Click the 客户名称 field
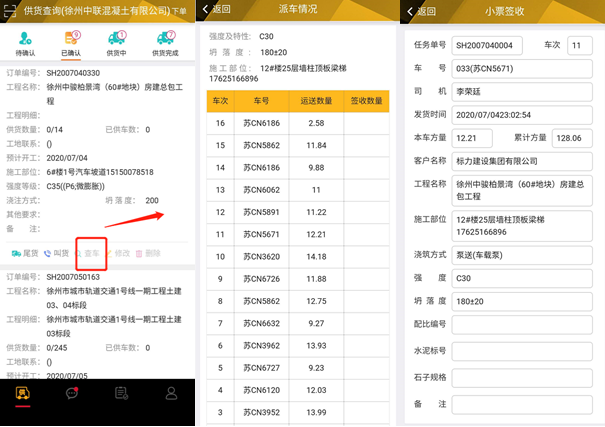The width and height of the screenshot is (605, 427). coord(522,161)
